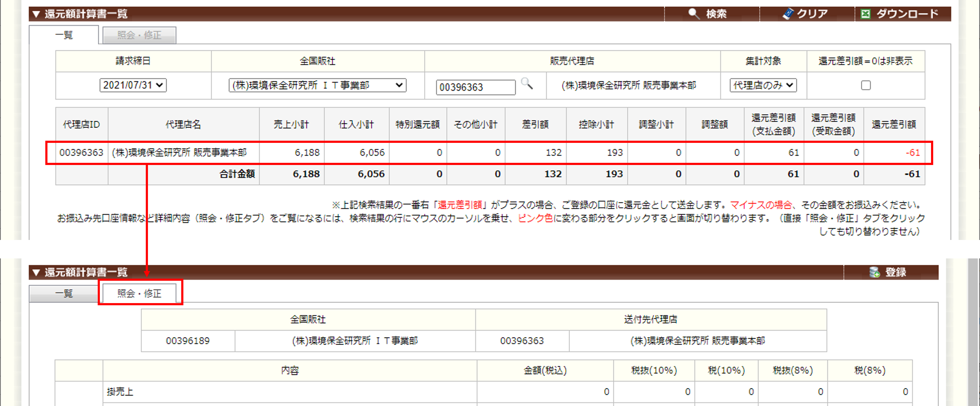The image size is (980, 406).
Task: Switch to the upper 一覧 tab
Action: coord(64,35)
